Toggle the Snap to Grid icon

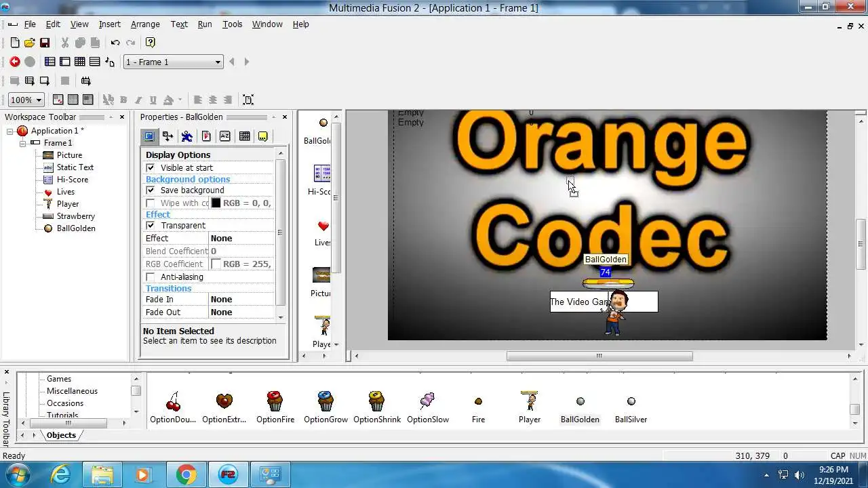[88, 100]
